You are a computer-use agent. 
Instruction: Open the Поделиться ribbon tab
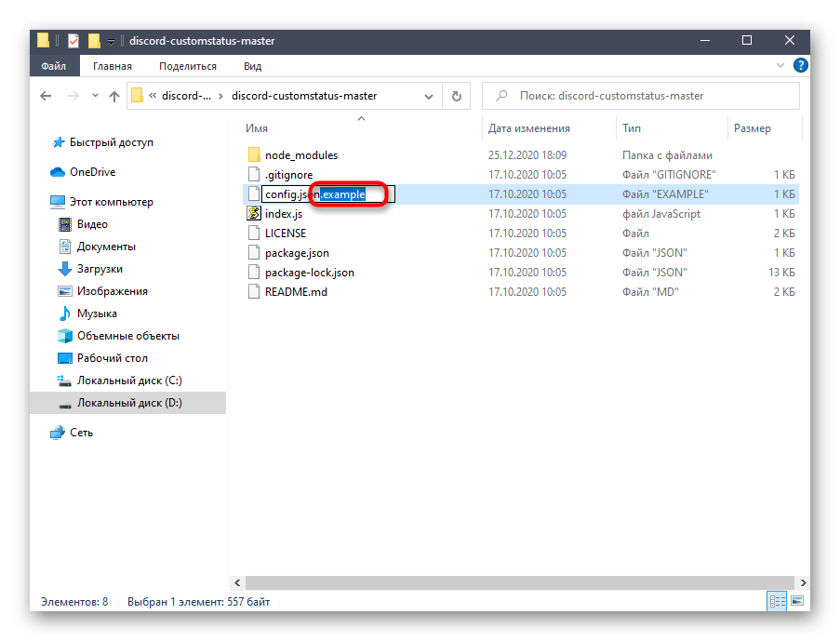pos(187,66)
